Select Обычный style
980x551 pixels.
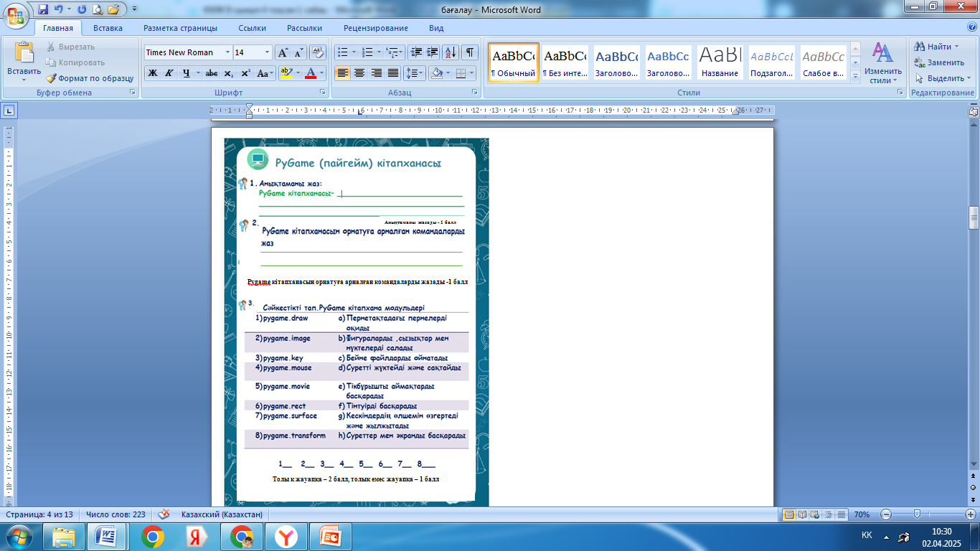pyautogui.click(x=514, y=62)
